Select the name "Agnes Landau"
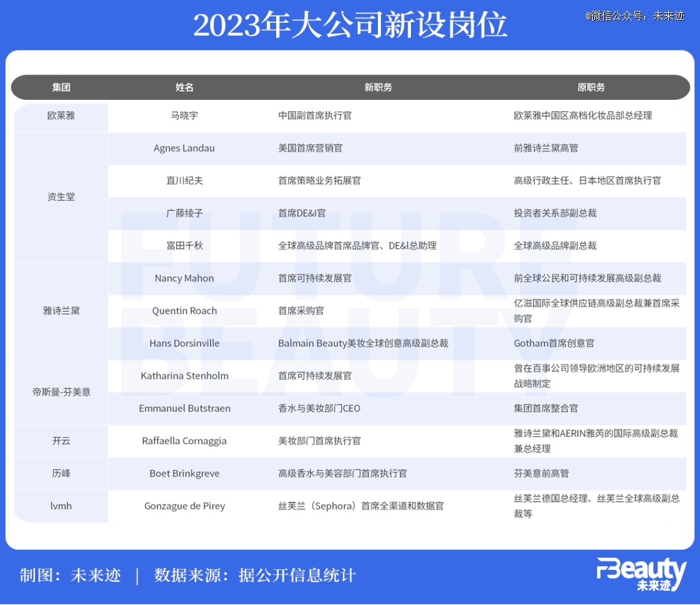Screen dimensions: 700x605 coord(184,148)
